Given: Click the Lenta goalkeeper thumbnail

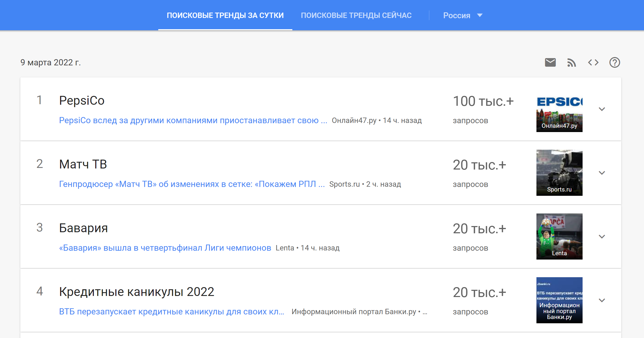Looking at the screenshot, I should point(559,236).
